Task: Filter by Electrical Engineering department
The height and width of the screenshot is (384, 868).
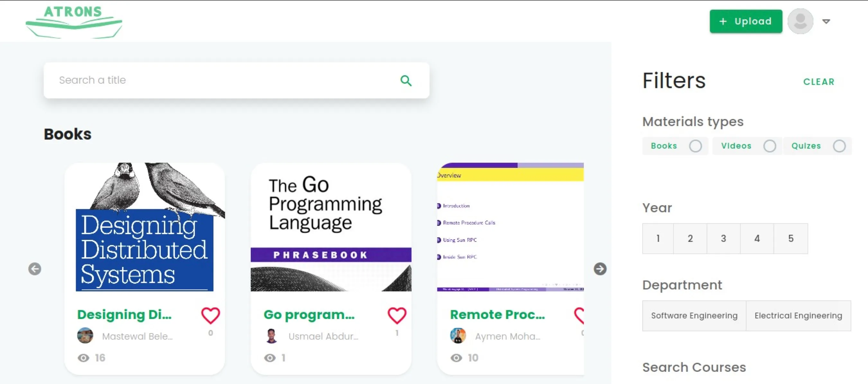Action: tap(798, 315)
